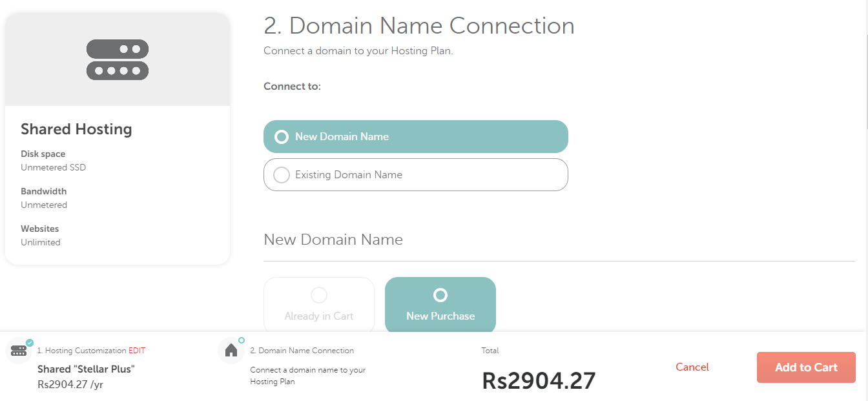Select the Existing Domain Name radio option

[282, 175]
